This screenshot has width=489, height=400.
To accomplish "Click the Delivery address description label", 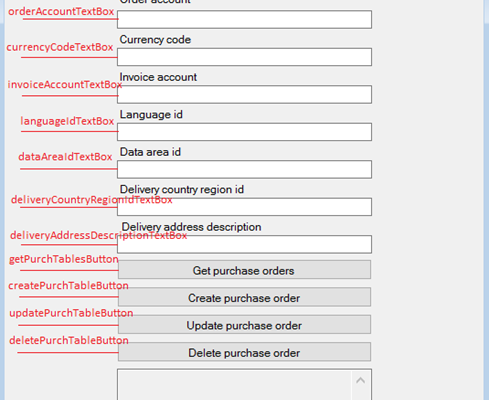I will pyautogui.click(x=191, y=227).
